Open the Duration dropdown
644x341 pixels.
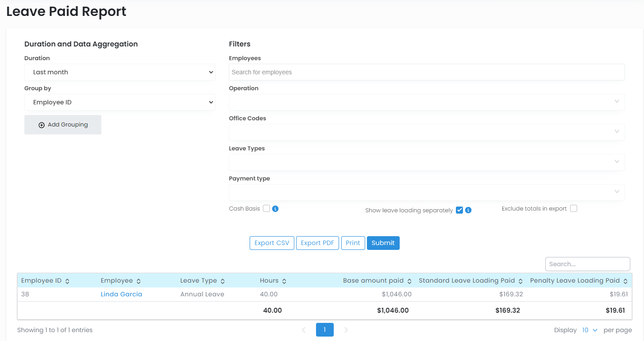(120, 72)
